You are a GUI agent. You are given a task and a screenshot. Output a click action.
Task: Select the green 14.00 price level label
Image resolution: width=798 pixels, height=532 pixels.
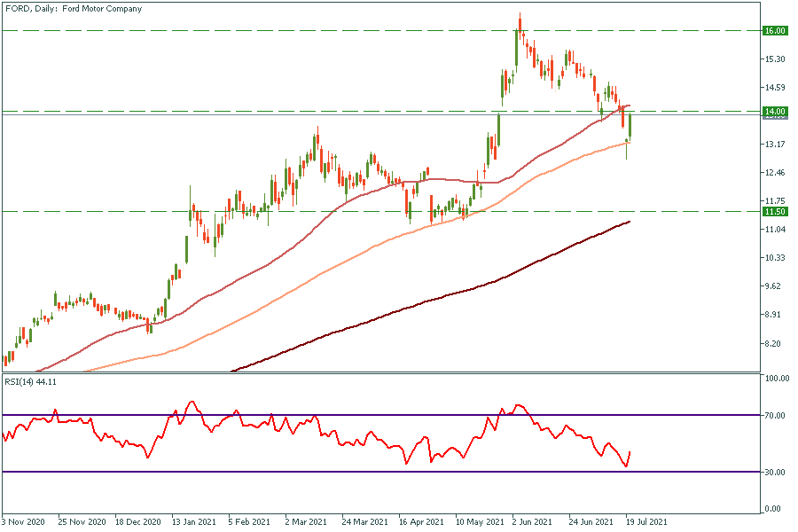point(775,112)
